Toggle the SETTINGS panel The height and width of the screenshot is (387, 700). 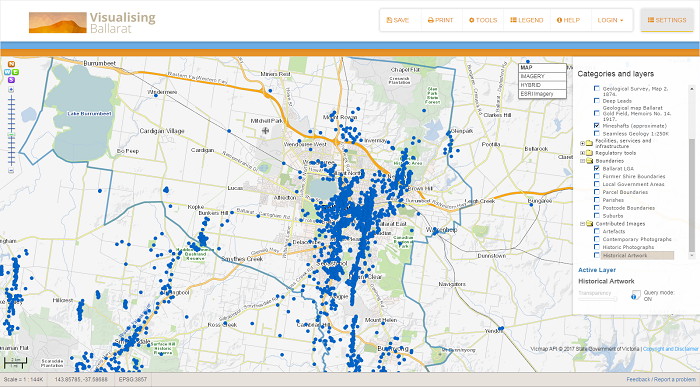[667, 20]
